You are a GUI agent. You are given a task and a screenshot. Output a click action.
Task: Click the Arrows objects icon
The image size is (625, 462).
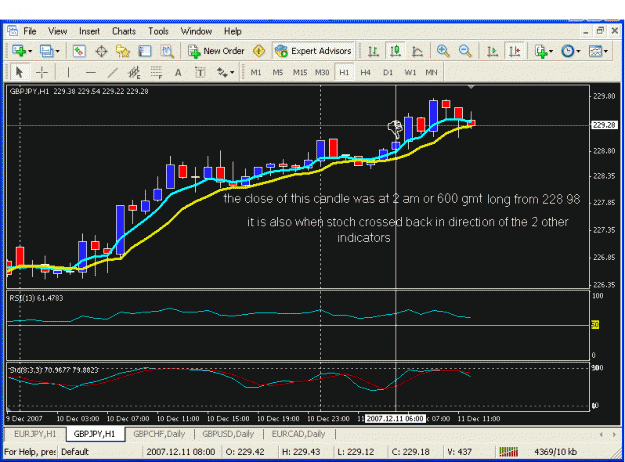[x=222, y=72]
